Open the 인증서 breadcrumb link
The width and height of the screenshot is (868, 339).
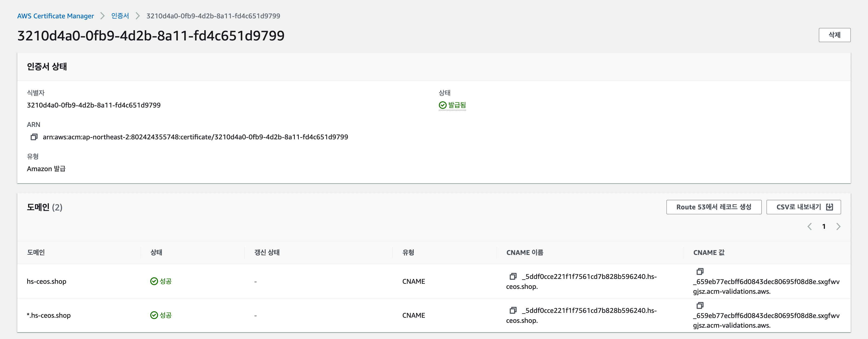[120, 16]
